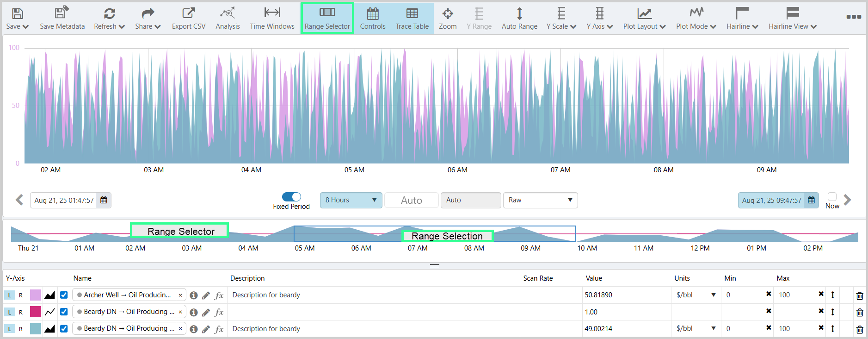Turn off the Fixed Period switch
This screenshot has width=868, height=339.
291,197
